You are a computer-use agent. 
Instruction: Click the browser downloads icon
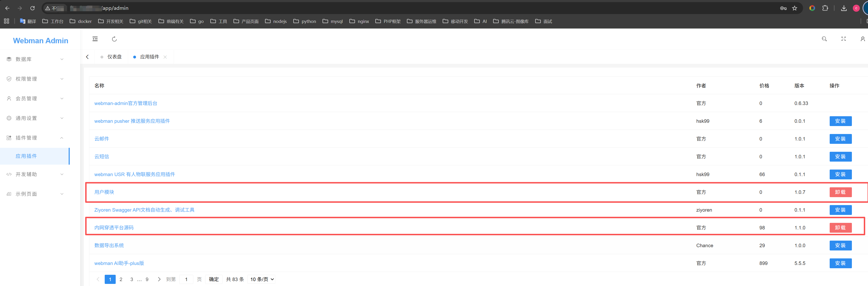click(843, 8)
